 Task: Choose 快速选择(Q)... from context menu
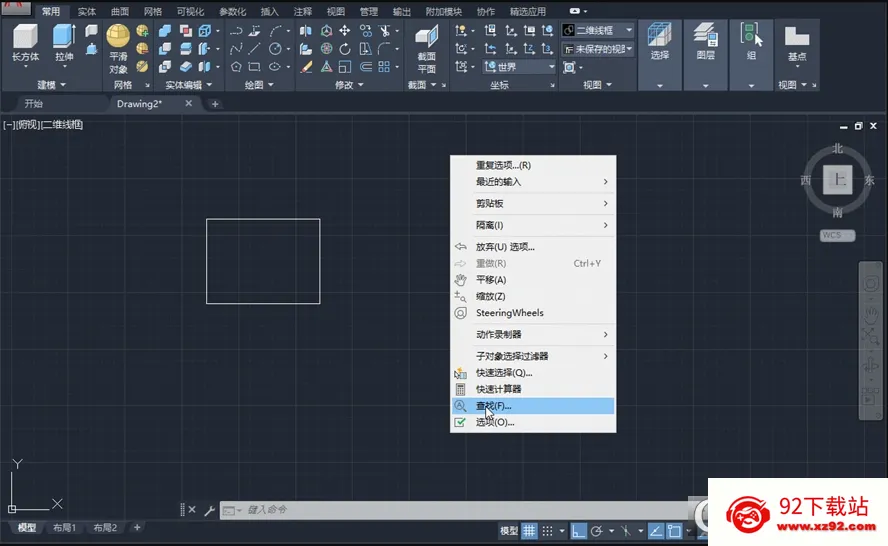(533, 373)
